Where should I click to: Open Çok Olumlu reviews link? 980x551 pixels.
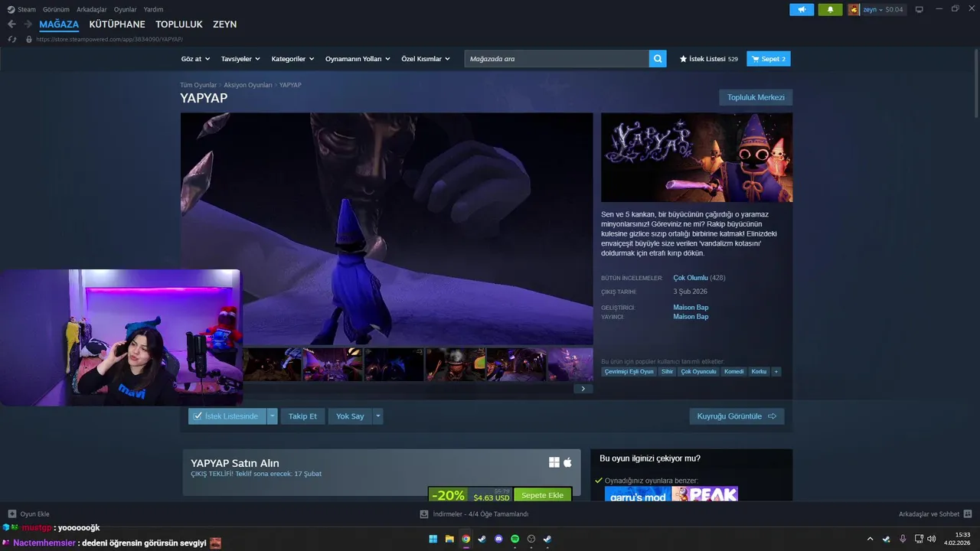[x=691, y=278]
